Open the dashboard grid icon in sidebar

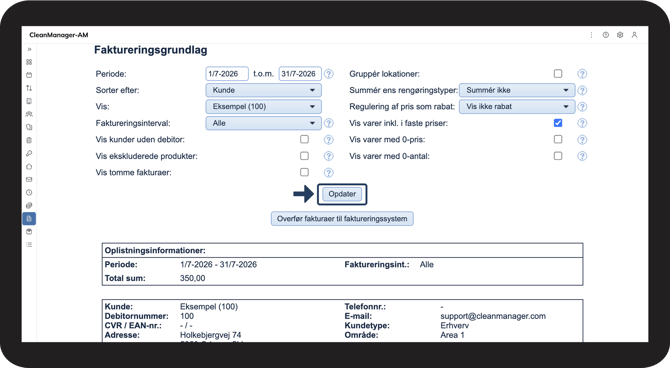(29, 62)
